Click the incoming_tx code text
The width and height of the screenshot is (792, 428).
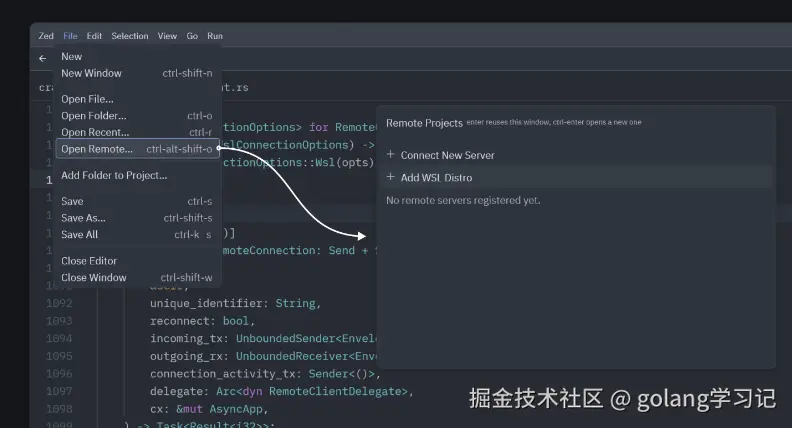[263, 339]
